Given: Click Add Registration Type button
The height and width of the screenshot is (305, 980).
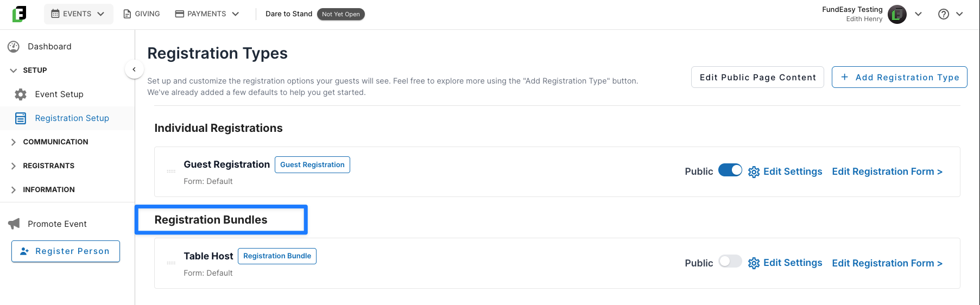Looking at the screenshot, I should tap(900, 77).
